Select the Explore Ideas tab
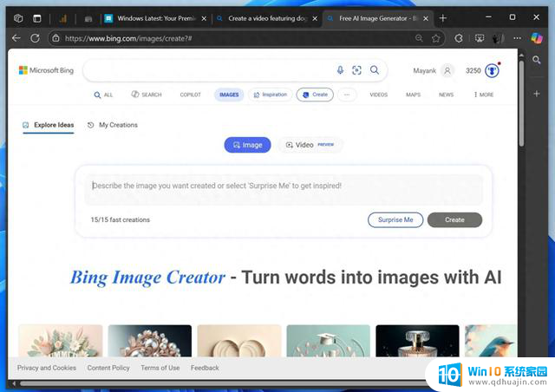Image resolution: width=555 pixels, height=392 pixels. [x=49, y=125]
